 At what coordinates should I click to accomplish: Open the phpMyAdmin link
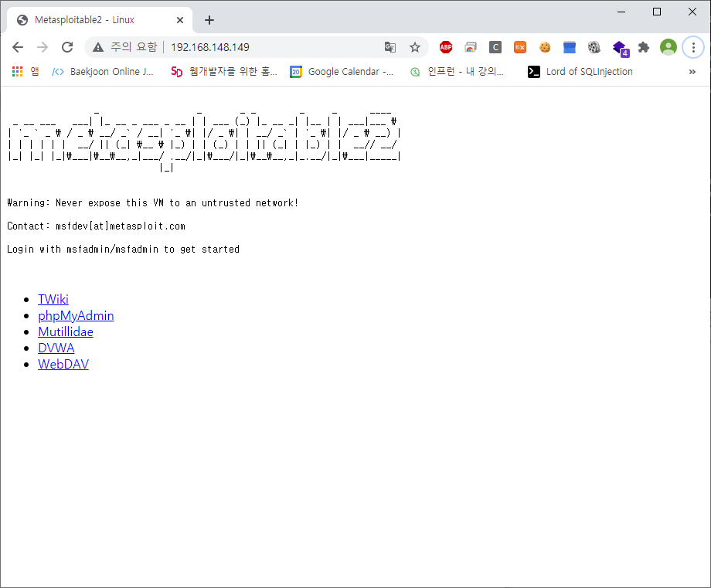(x=76, y=315)
